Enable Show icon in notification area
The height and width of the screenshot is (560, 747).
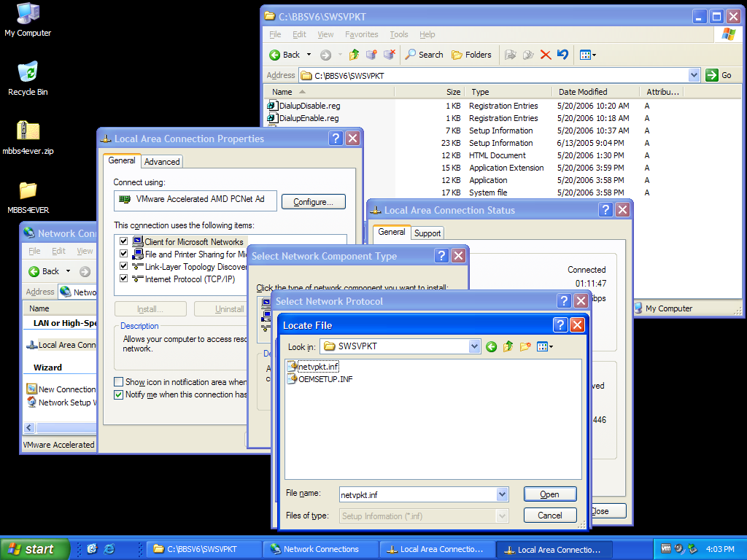click(119, 382)
